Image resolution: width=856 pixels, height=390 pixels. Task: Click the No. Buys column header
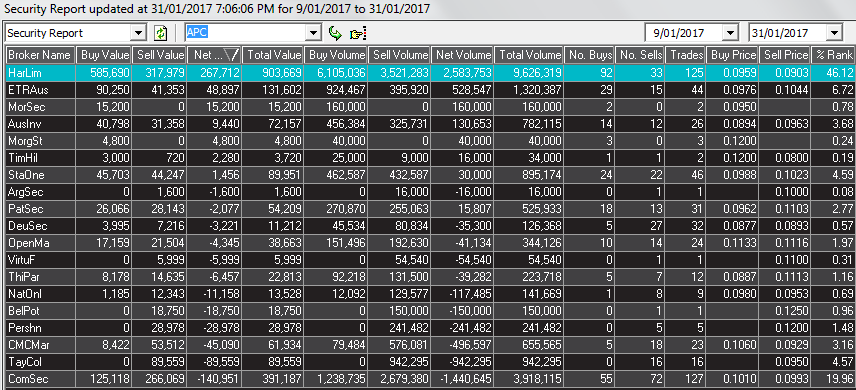pyautogui.click(x=590, y=55)
